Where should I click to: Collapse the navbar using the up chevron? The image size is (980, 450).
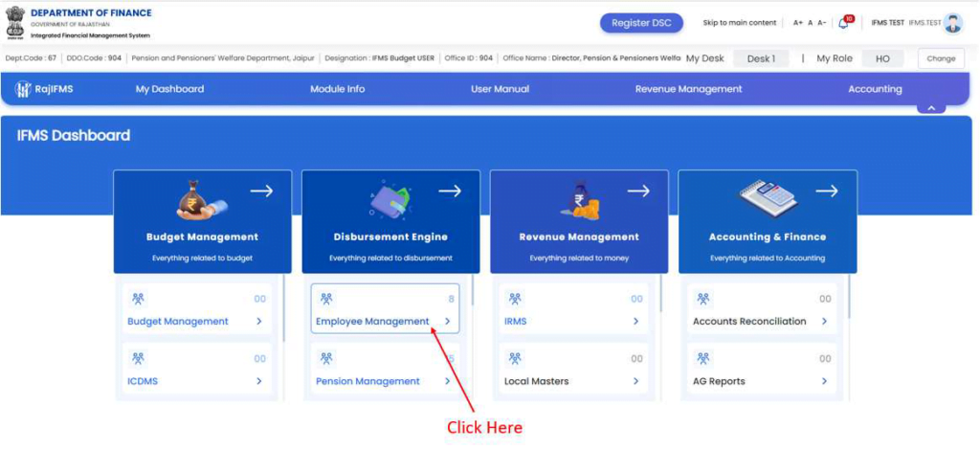(931, 108)
